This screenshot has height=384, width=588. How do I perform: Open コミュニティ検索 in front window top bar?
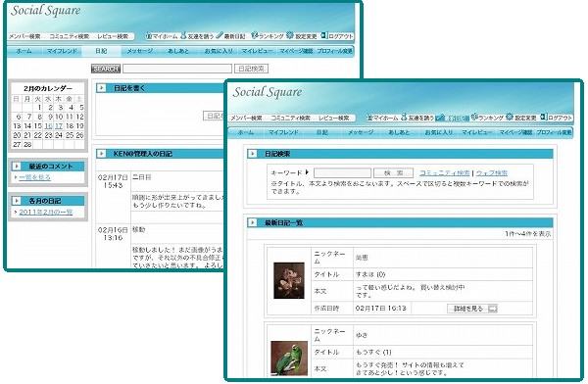(291, 118)
